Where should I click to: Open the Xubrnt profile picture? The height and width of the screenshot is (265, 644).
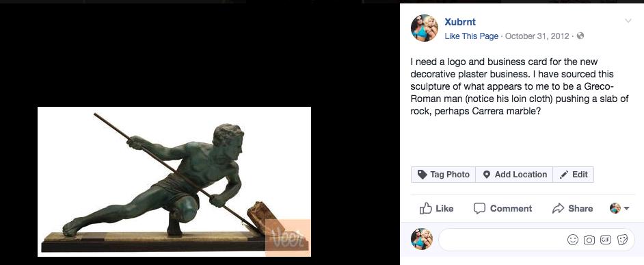tap(425, 28)
